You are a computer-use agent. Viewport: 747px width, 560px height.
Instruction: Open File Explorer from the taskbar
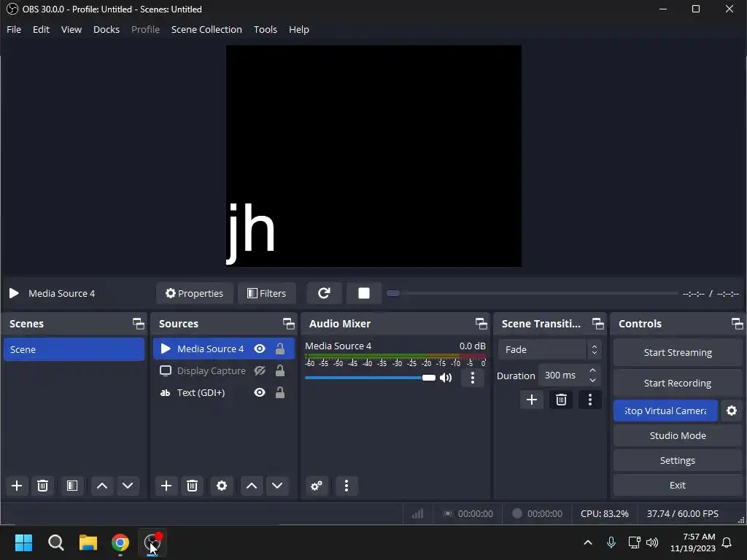88,542
